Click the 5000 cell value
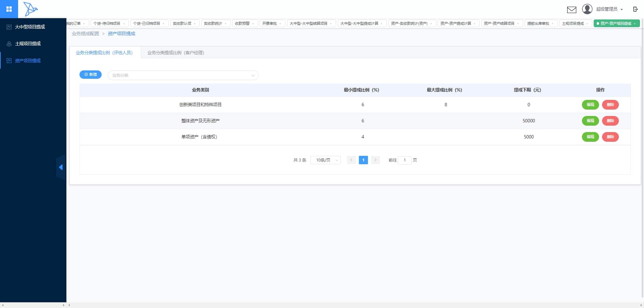 (x=529, y=137)
